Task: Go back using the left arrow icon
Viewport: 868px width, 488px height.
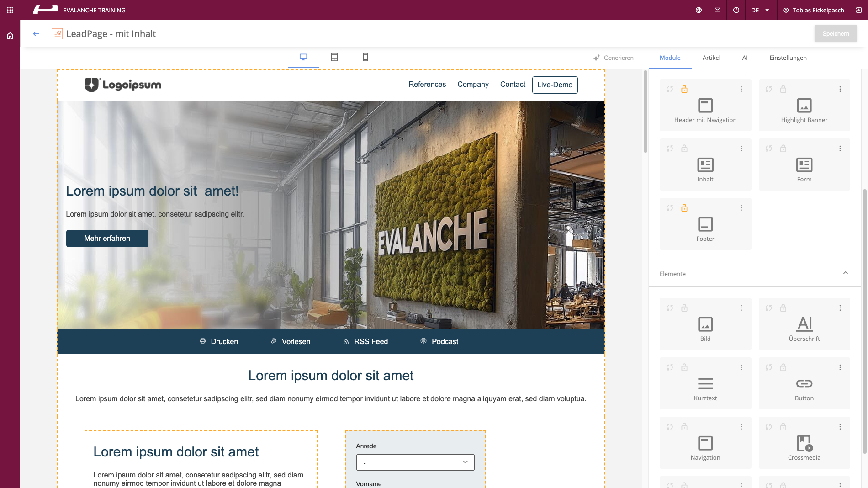Action: pos(36,34)
